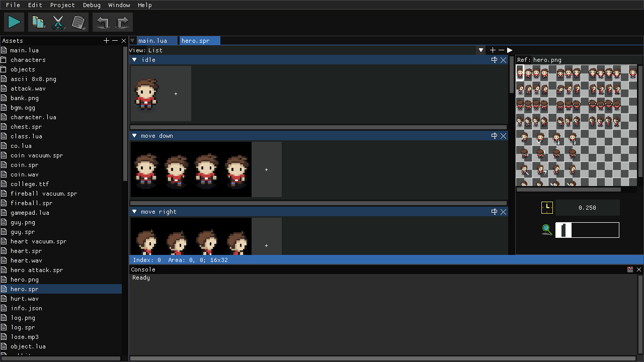
Task: Select the Cut scissors tool
Action: [58, 22]
